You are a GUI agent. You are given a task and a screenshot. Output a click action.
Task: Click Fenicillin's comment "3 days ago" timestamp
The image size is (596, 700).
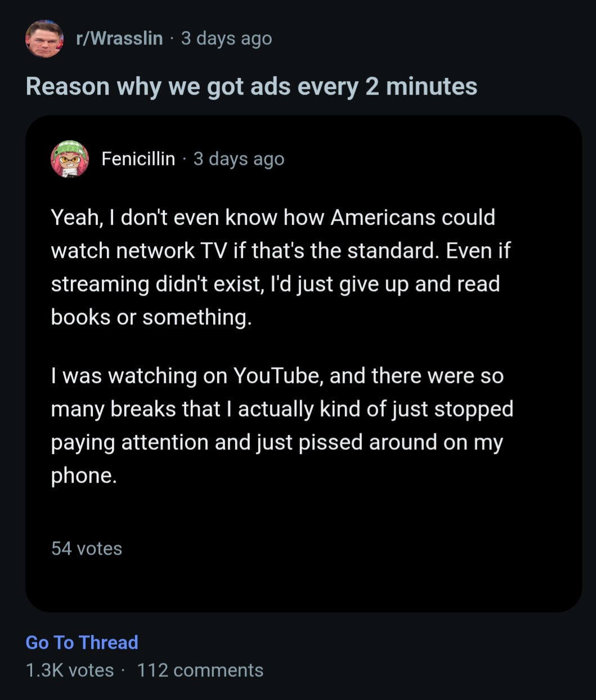pos(239,159)
